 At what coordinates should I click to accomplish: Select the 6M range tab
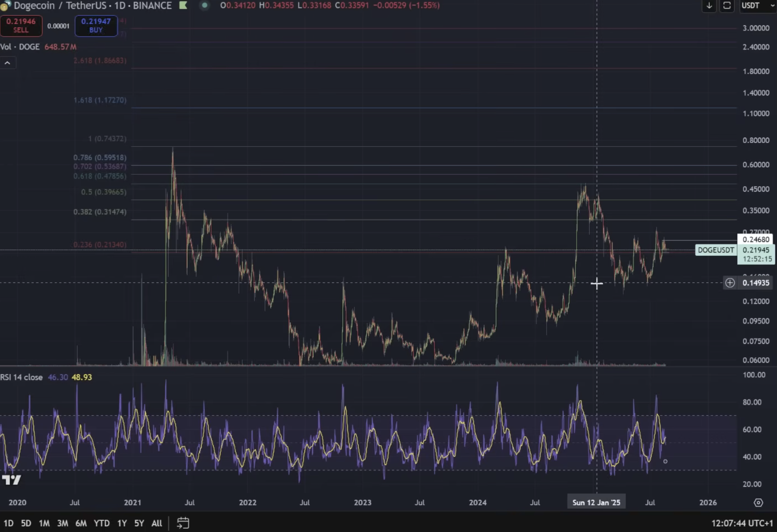[x=81, y=523]
